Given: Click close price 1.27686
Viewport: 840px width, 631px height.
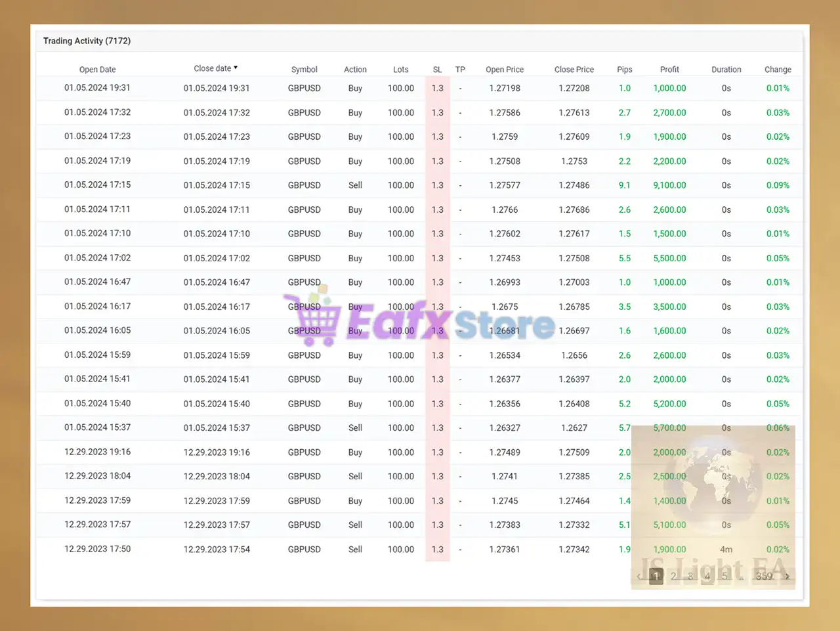Looking at the screenshot, I should [x=574, y=210].
